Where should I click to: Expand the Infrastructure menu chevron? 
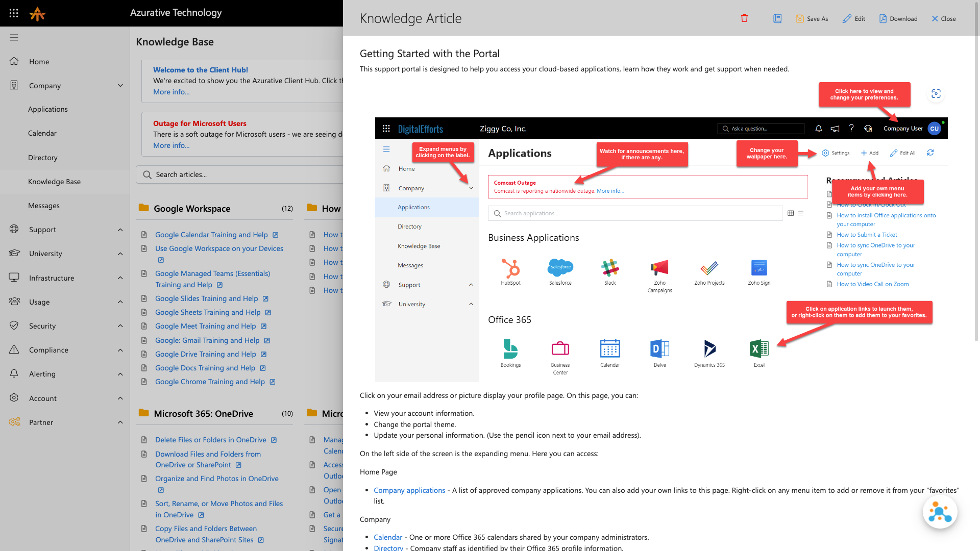[x=120, y=278]
